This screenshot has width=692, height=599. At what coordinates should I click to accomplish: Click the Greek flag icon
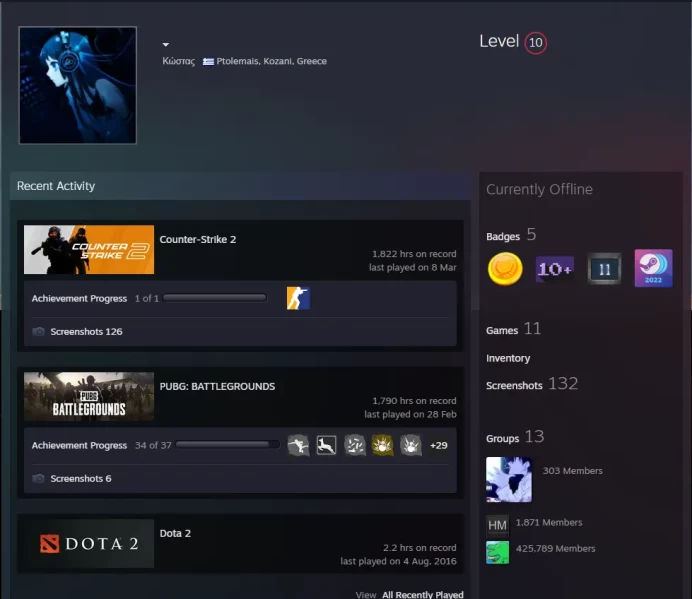coord(208,61)
